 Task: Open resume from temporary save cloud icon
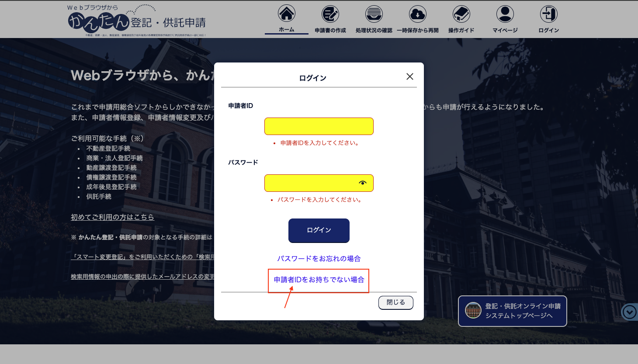click(418, 14)
